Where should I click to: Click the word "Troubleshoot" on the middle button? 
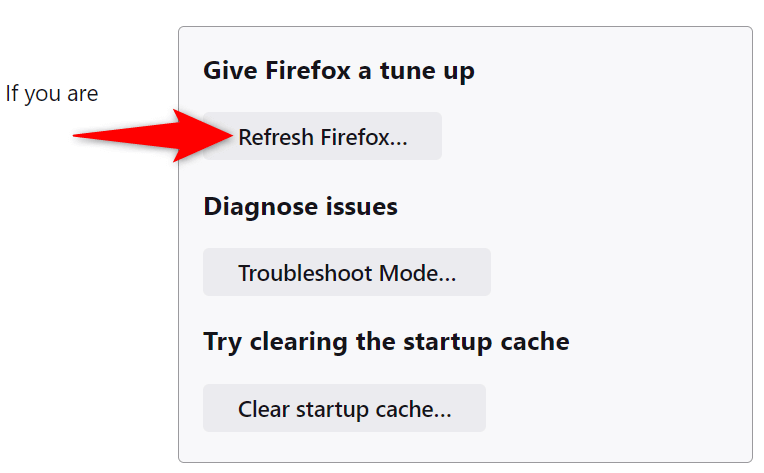tap(302, 273)
